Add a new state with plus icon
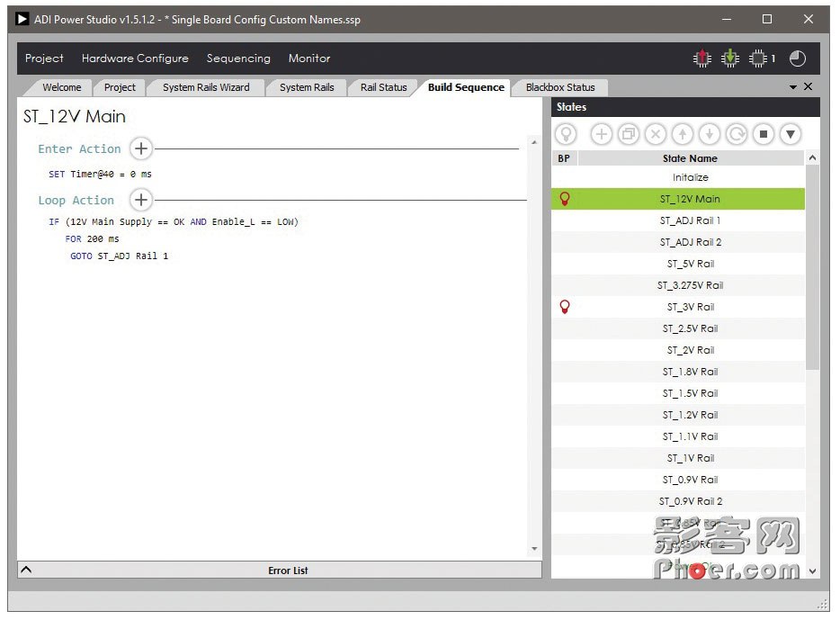The height and width of the screenshot is (620, 840). (x=601, y=134)
